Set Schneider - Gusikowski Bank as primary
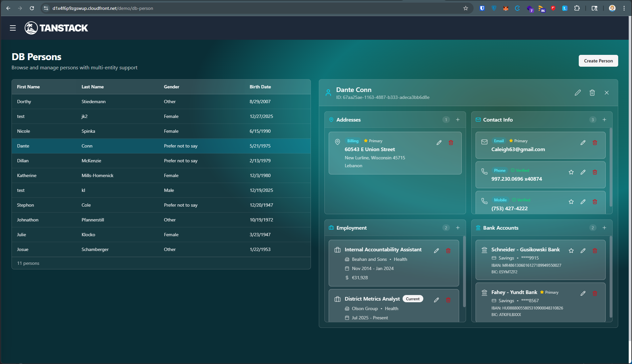This screenshot has height=364, width=632. pyautogui.click(x=571, y=250)
